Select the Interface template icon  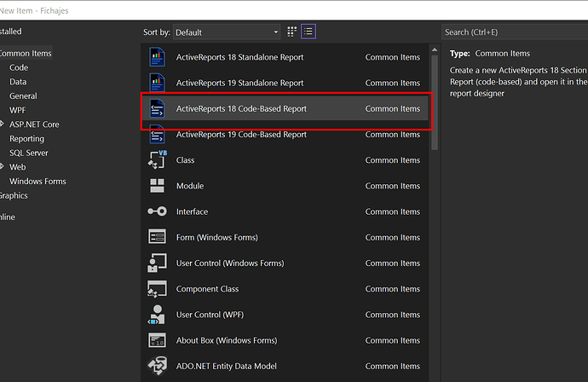(x=157, y=211)
